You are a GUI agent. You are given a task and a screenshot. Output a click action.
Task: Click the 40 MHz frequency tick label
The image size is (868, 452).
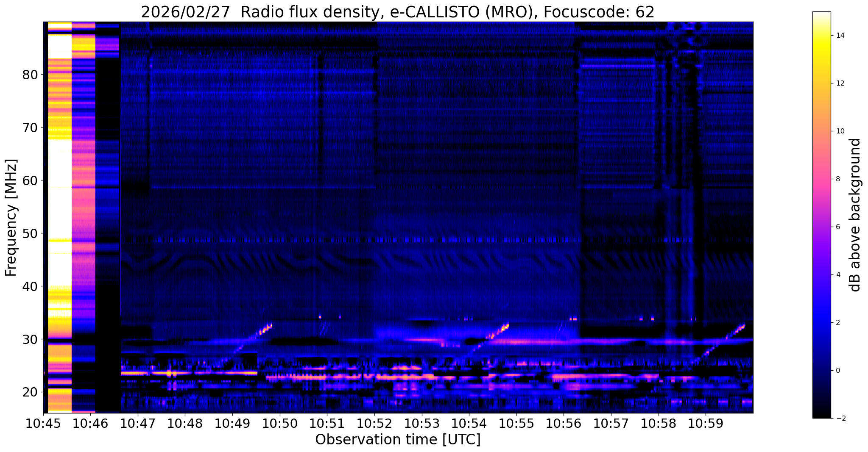pos(30,286)
